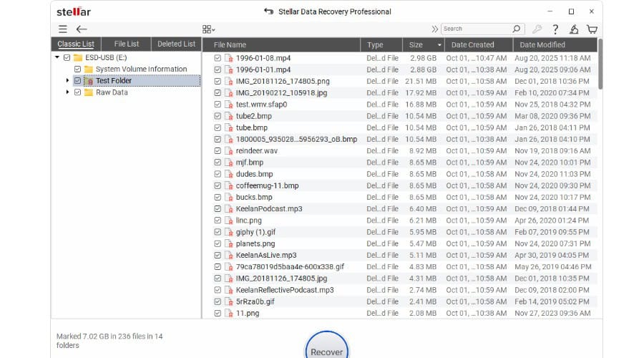Toggle the Raw Data checkbox
The width and height of the screenshot is (644, 358).
pyautogui.click(x=77, y=92)
